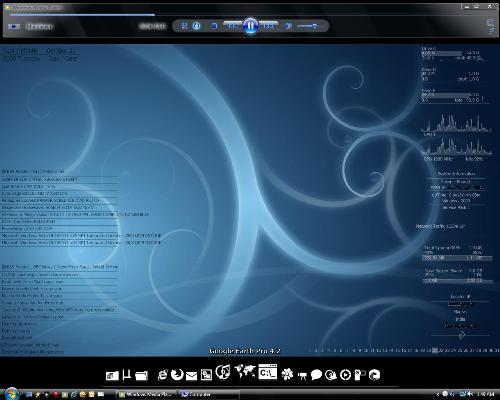Open the mail envelope dock icon
This screenshot has height=400, width=500.
[x=191, y=376]
